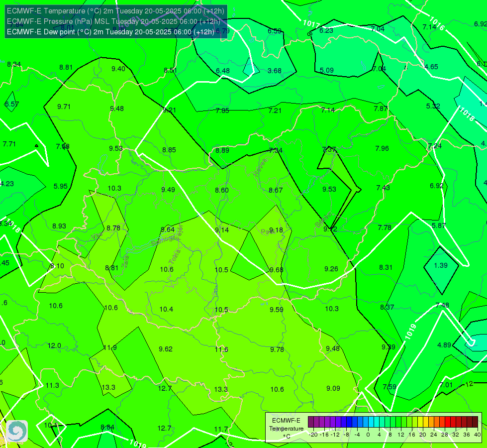Click the 9.21 temperature value

pyautogui.click(x=169, y=110)
